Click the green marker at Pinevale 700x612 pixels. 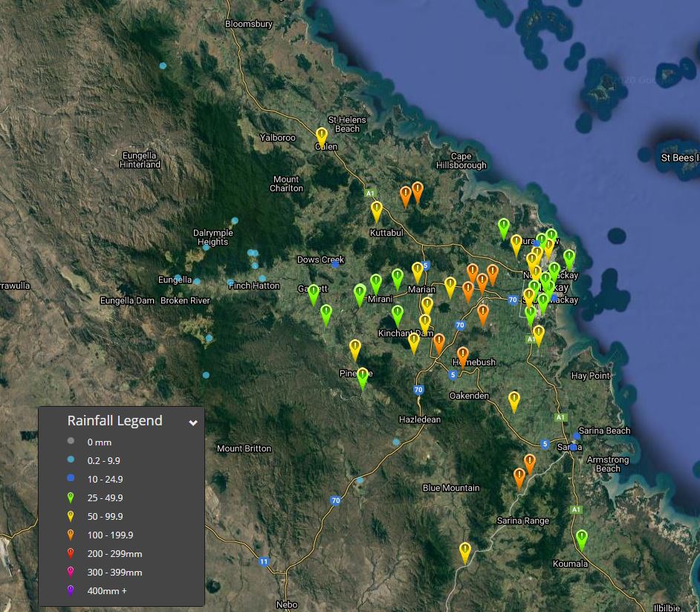point(363,377)
